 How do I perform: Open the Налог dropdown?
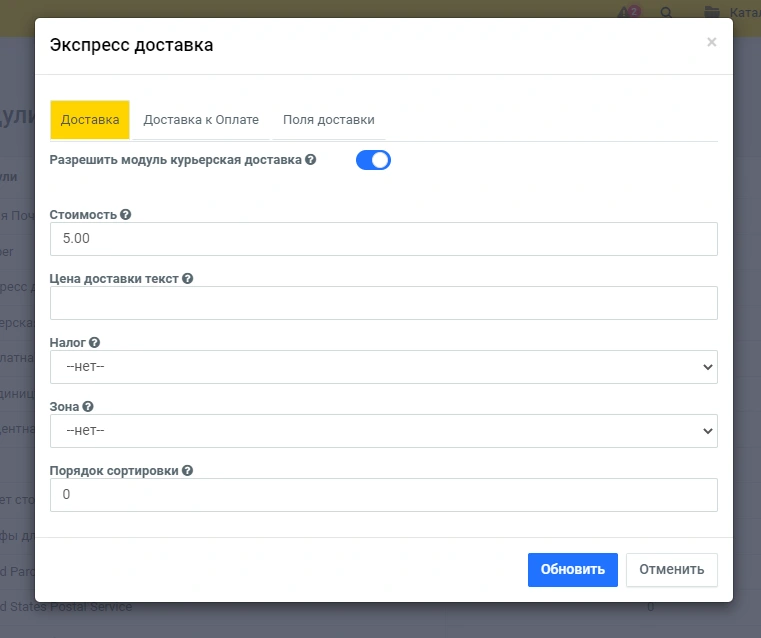383,367
